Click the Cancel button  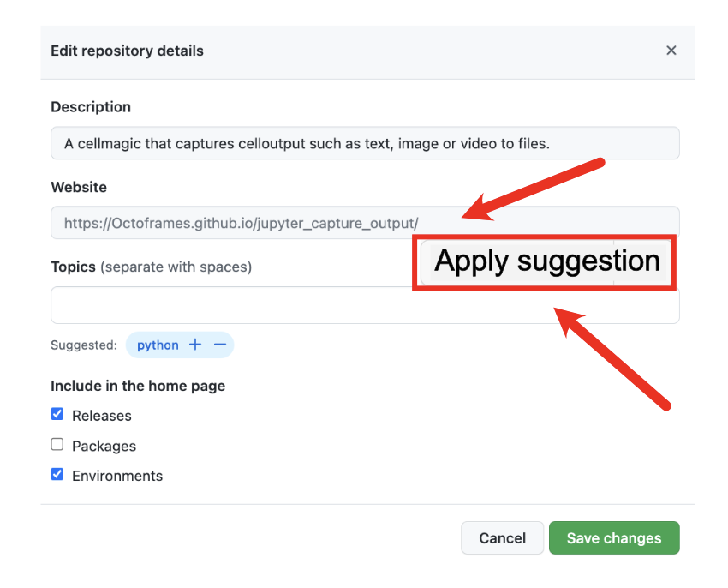click(x=502, y=537)
